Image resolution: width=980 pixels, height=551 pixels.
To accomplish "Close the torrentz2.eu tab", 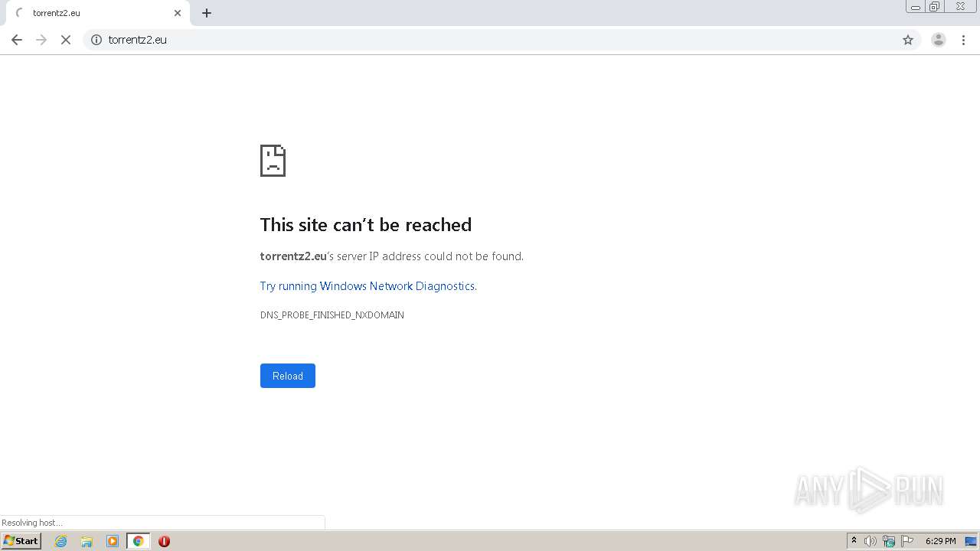I will pos(178,13).
